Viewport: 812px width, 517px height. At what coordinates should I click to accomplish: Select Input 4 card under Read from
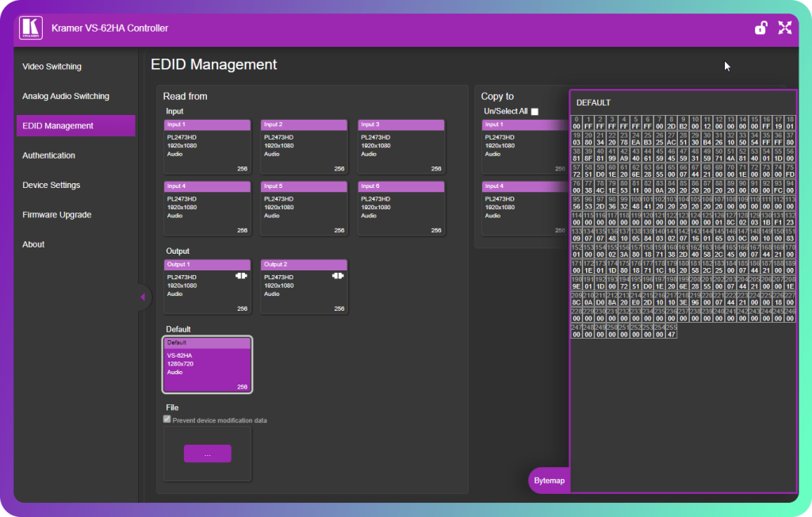pos(207,209)
